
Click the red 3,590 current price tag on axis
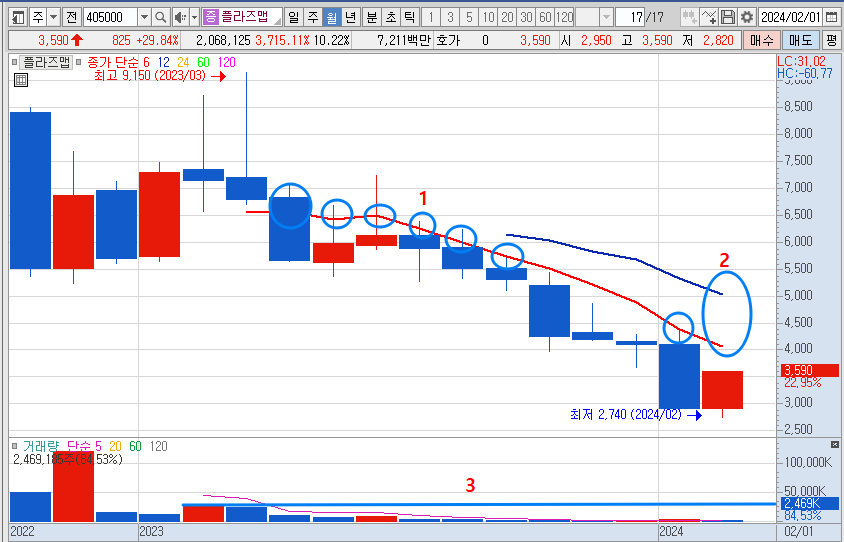click(x=810, y=370)
